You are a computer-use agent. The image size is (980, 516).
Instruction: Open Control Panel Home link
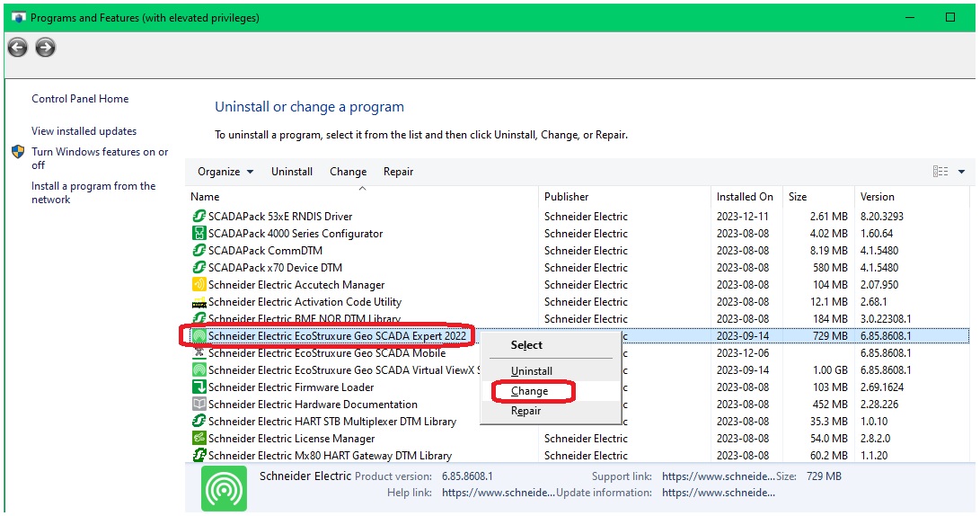coord(80,99)
